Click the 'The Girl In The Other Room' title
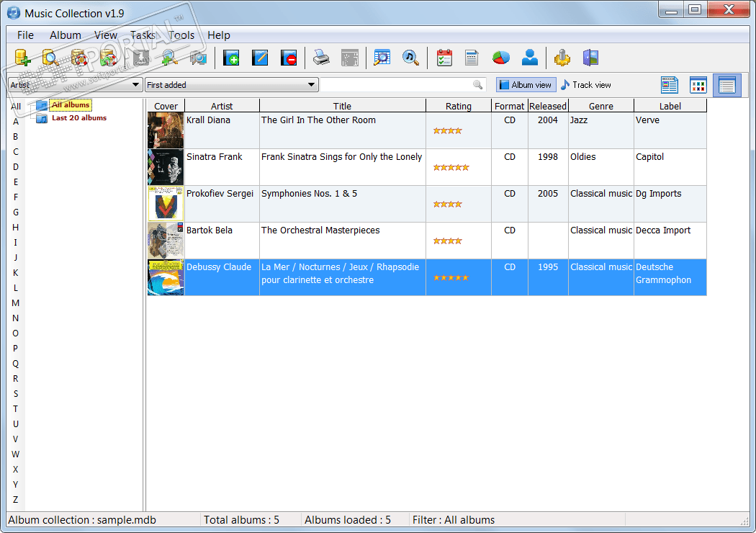 [318, 120]
